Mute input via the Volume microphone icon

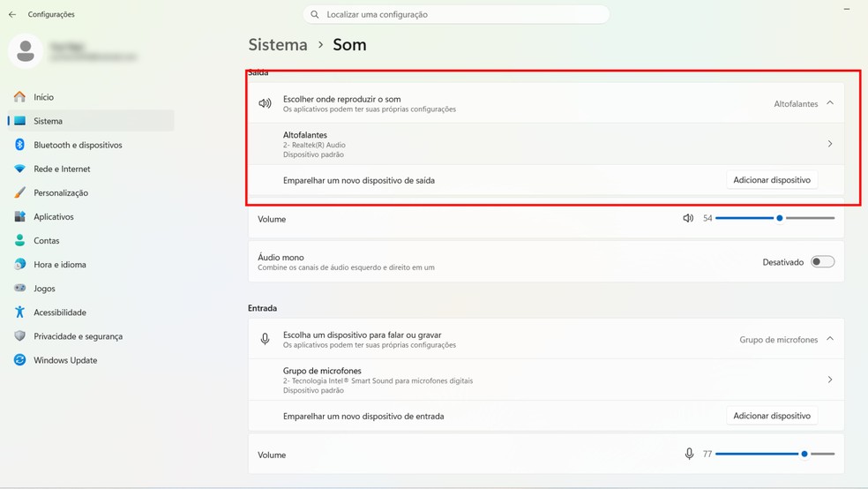point(689,454)
